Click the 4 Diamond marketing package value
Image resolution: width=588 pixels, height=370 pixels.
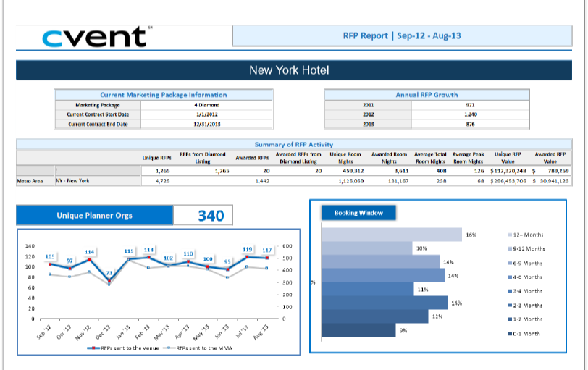click(206, 105)
